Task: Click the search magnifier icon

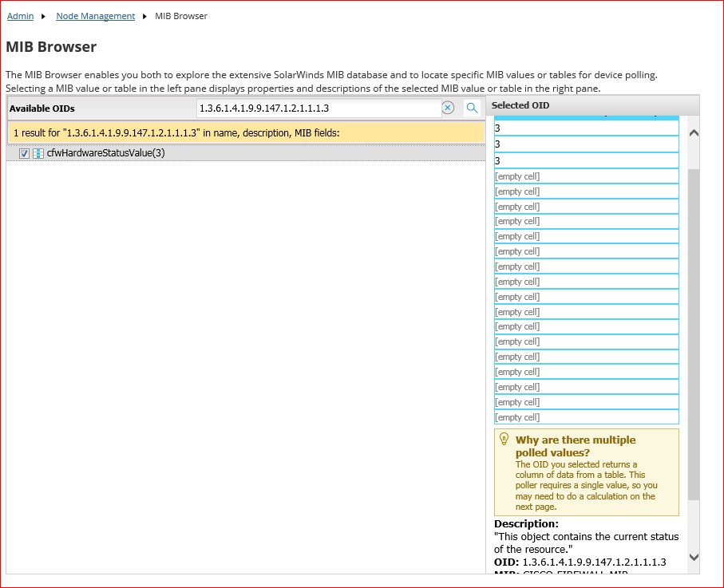Action: [472, 108]
